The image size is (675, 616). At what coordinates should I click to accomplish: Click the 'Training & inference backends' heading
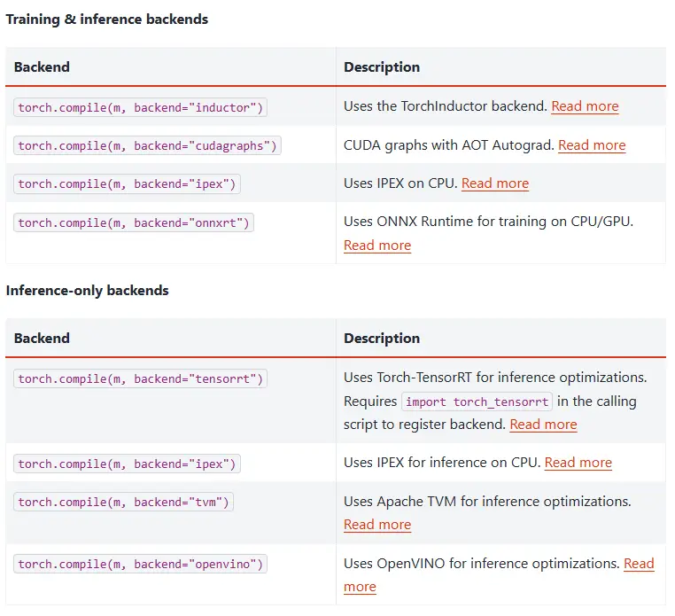107,19
